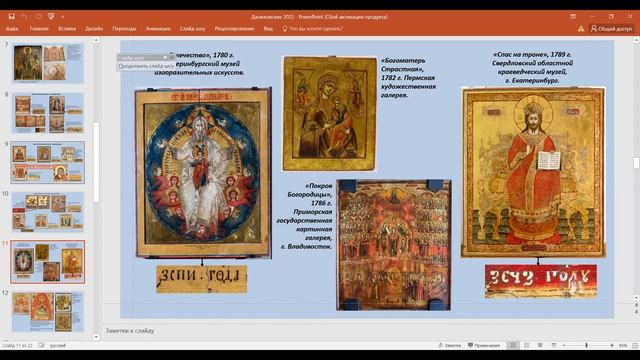640x360 pixels.
Task: Open the Рецензирование tab
Action: 234,29
